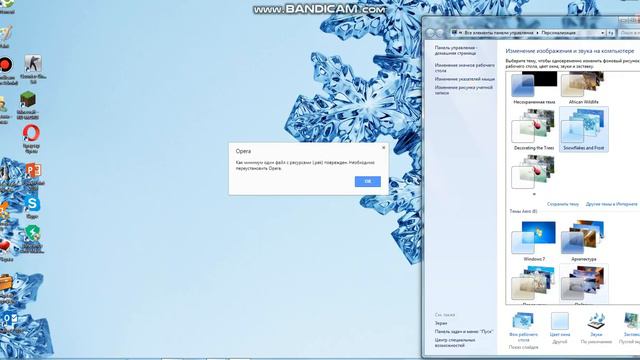This screenshot has height=360, width=640.
Task: Open the red heart desktop shortcut
Action: coord(6,250)
